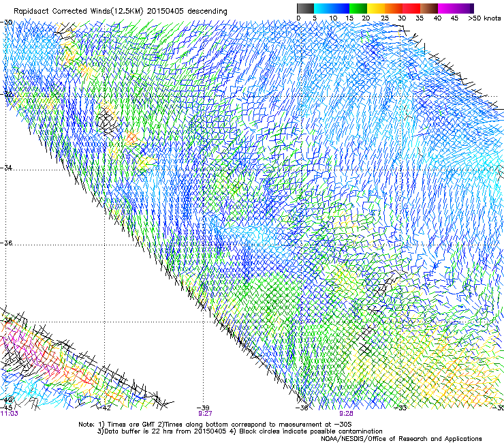The width and height of the screenshot is (504, 443).
Task: Click the cyan 5-10 knots legend swatch
Action: click(x=323, y=8)
